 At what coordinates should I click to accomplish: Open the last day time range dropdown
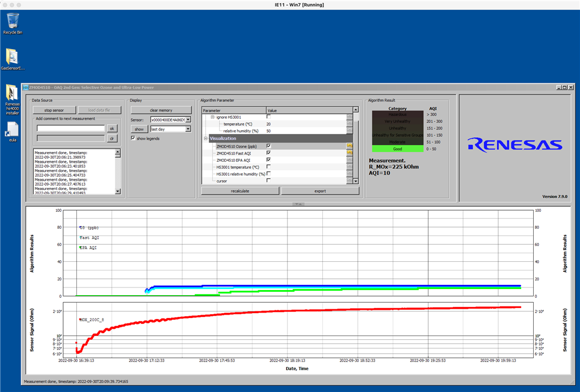(x=188, y=129)
